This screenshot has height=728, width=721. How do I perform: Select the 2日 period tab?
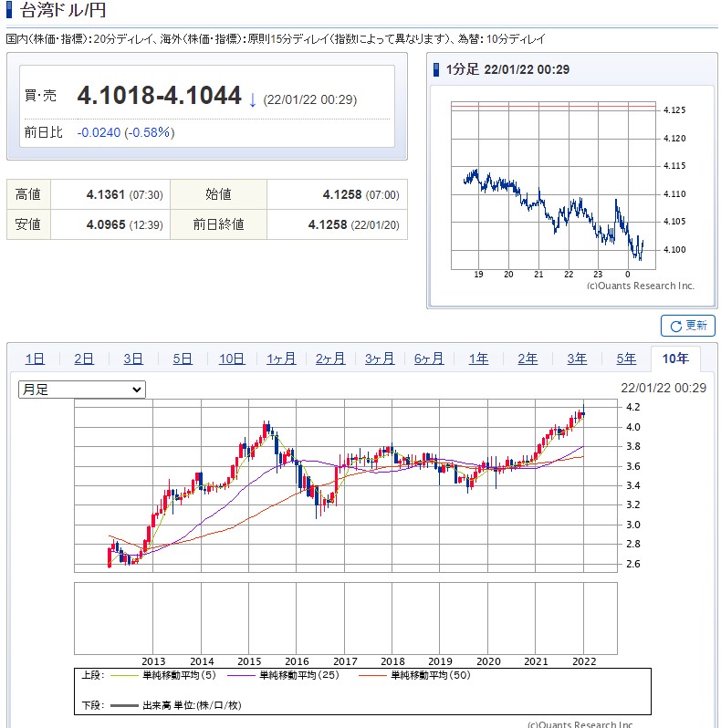(84, 359)
